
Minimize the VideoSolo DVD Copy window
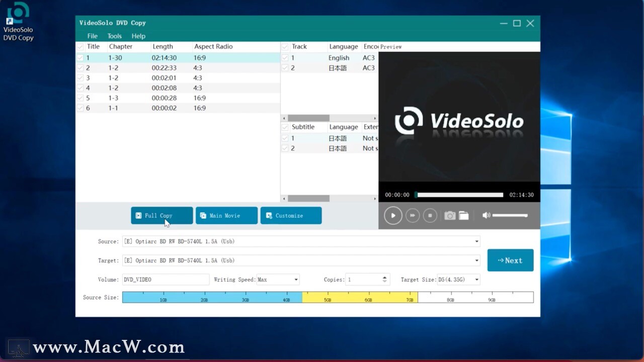point(504,23)
